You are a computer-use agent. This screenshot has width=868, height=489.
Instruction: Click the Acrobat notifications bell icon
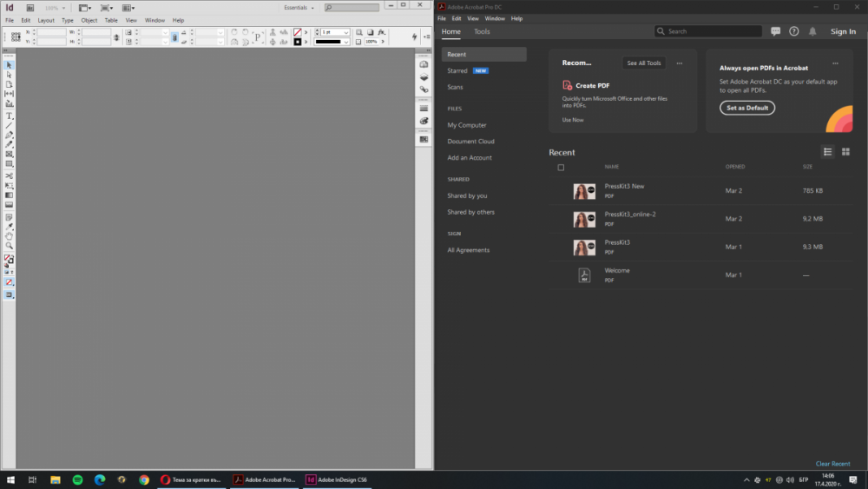812,31
